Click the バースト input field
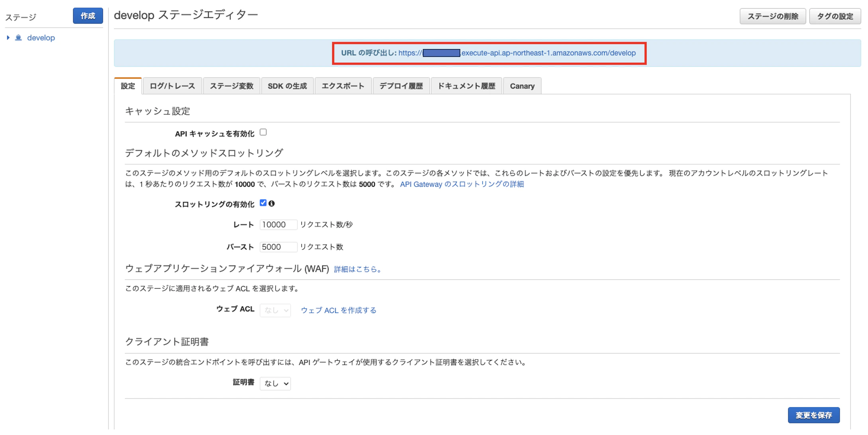The image size is (868, 435). tap(278, 247)
